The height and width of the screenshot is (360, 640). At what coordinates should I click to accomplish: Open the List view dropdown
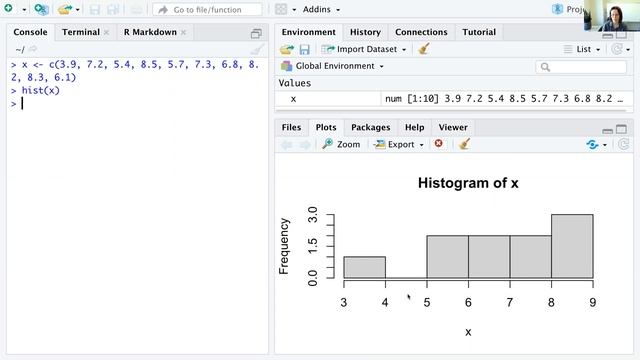point(582,49)
